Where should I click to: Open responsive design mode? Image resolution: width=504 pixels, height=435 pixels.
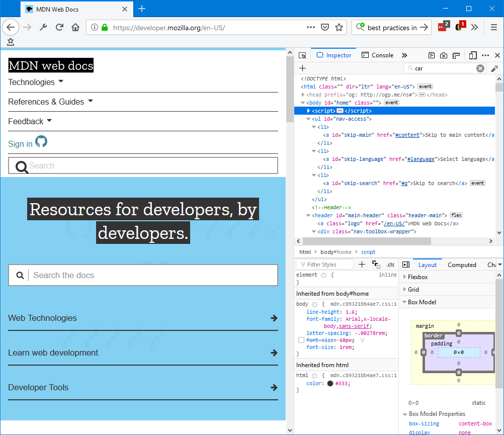(x=473, y=55)
